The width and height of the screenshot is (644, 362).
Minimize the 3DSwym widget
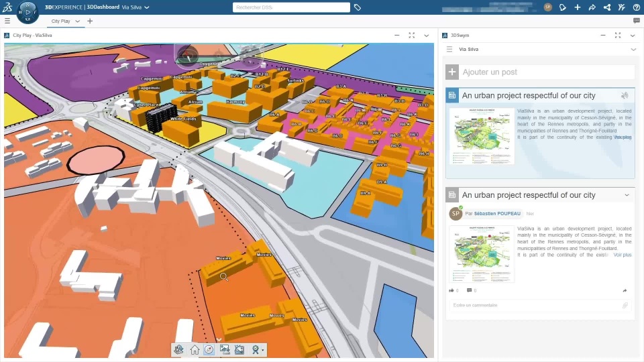click(603, 36)
